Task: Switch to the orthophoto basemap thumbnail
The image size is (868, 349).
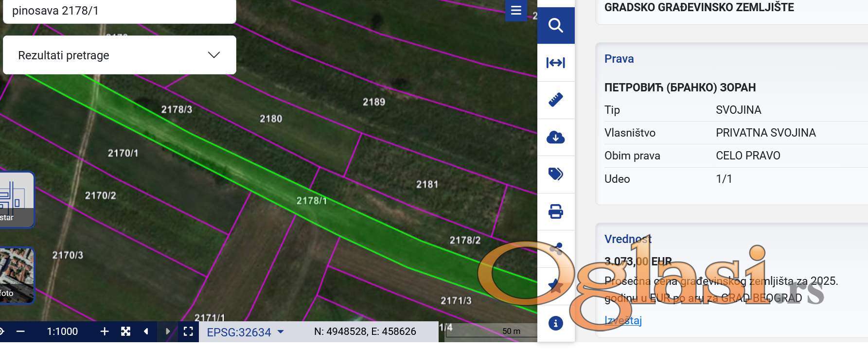Action: click(x=16, y=275)
